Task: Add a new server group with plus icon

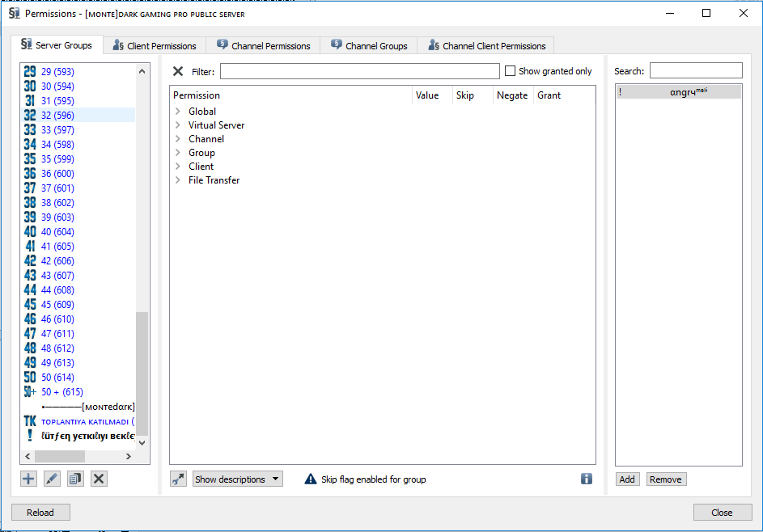Action: pyautogui.click(x=28, y=479)
